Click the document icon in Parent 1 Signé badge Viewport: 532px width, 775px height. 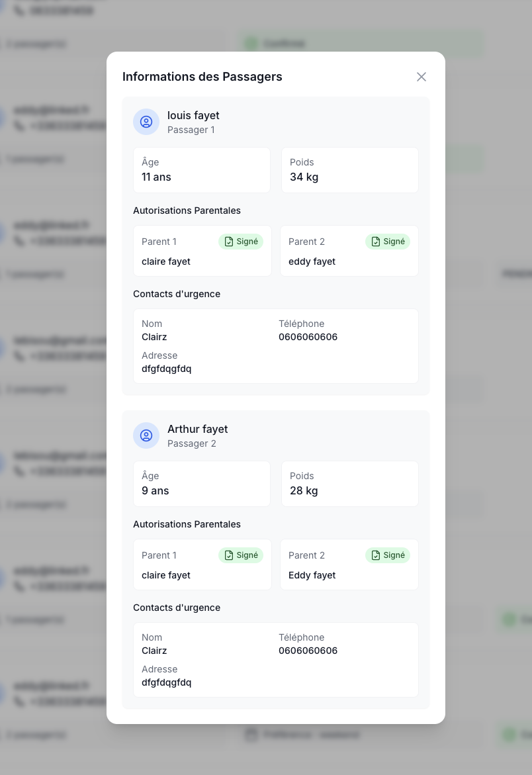tap(229, 242)
